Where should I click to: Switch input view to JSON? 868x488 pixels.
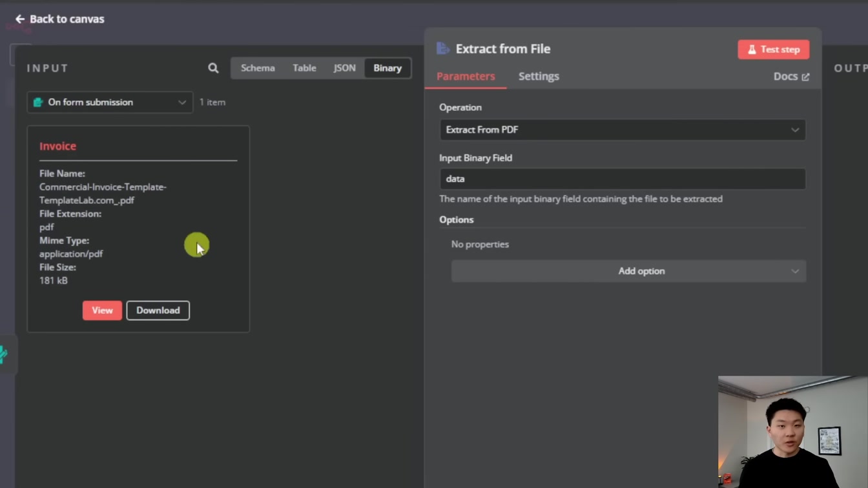(x=344, y=68)
